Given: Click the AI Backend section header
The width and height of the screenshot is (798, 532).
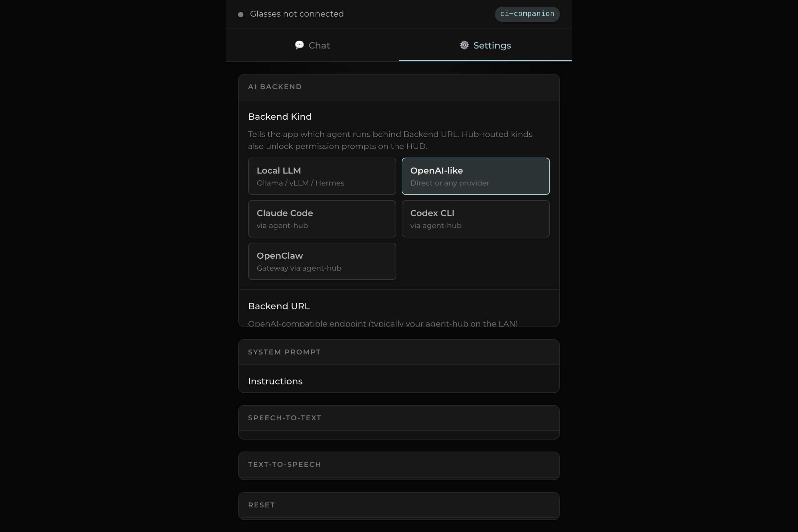Looking at the screenshot, I should click(399, 87).
